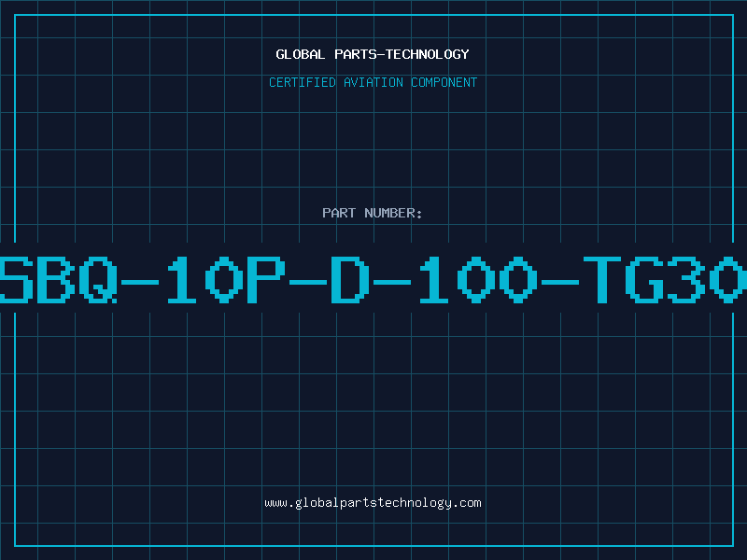
Task: Select the word AVIATION in subtitle
Action: 373,82
